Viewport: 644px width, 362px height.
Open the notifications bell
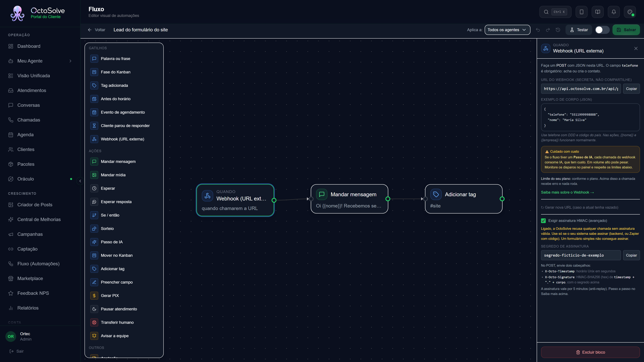tap(613, 12)
